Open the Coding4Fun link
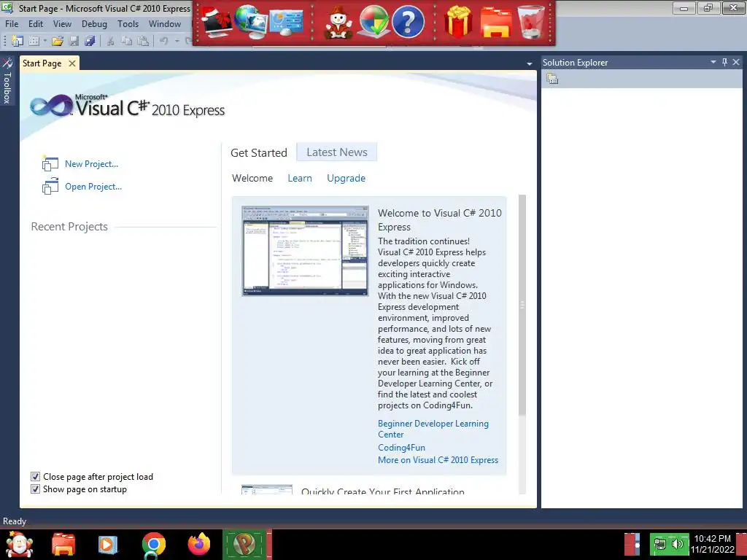This screenshot has height=560, width=747. pos(402,448)
